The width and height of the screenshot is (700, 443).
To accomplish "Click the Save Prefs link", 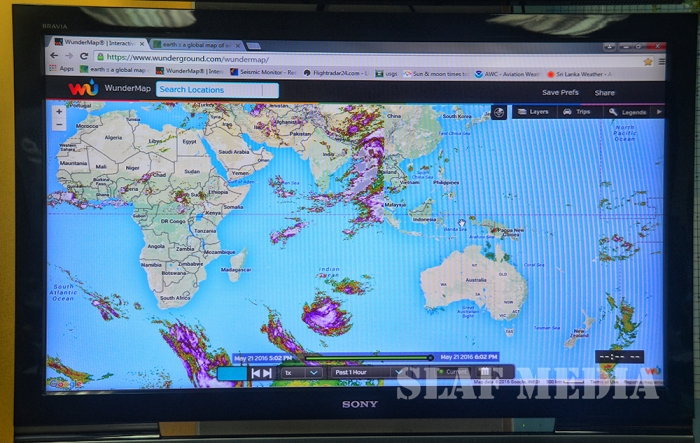I will [x=559, y=92].
